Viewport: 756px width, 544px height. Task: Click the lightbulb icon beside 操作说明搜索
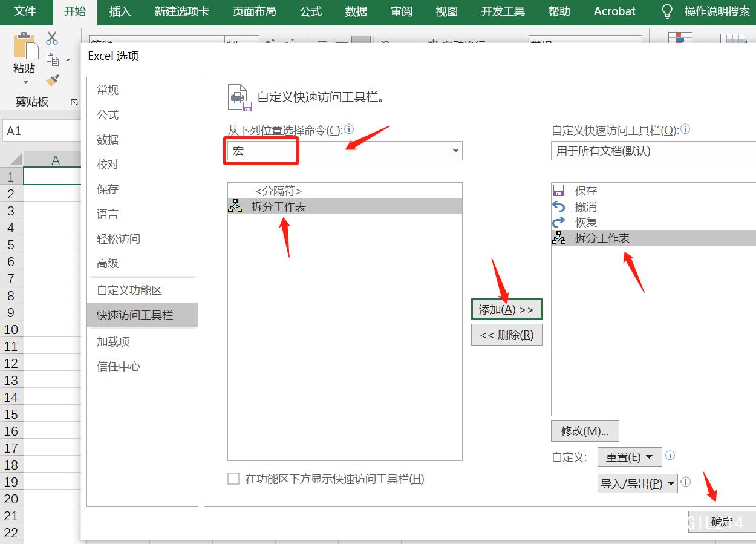coord(667,11)
